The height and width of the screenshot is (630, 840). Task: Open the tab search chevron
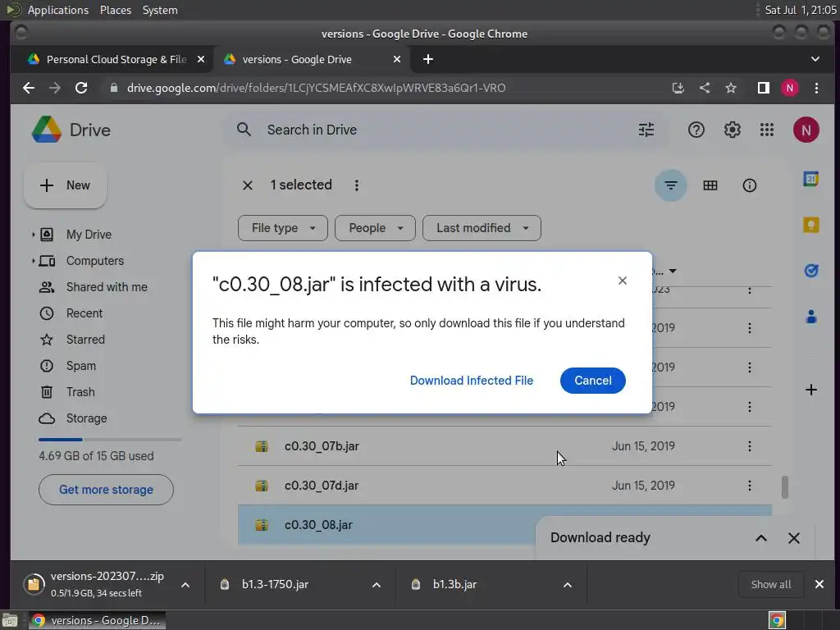815,59
